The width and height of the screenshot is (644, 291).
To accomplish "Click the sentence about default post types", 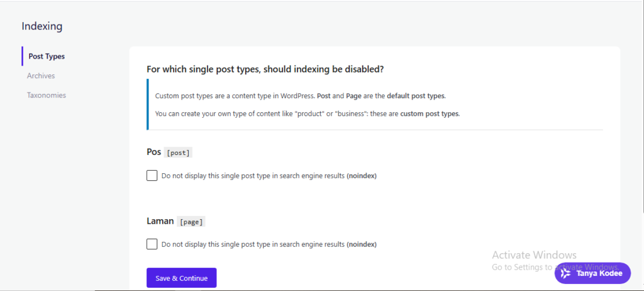I will (301, 96).
